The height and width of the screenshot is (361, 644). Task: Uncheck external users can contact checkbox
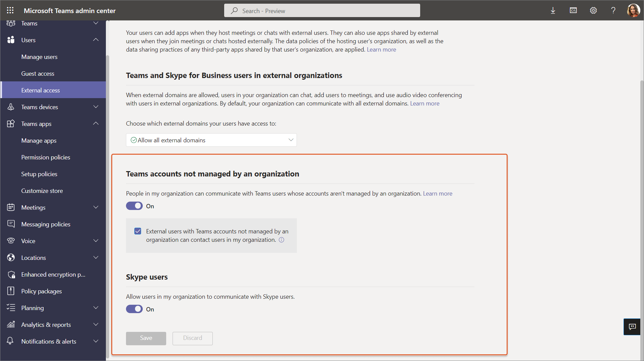[138, 231]
